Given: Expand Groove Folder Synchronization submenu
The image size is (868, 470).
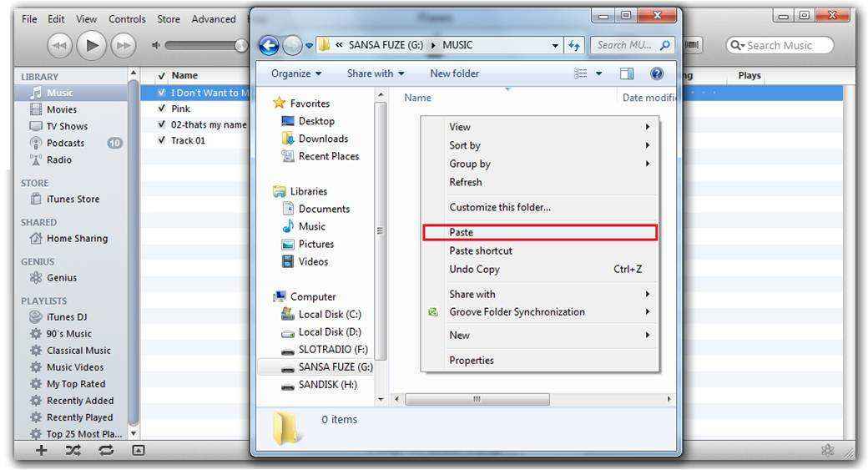Looking at the screenshot, I should (x=540, y=311).
